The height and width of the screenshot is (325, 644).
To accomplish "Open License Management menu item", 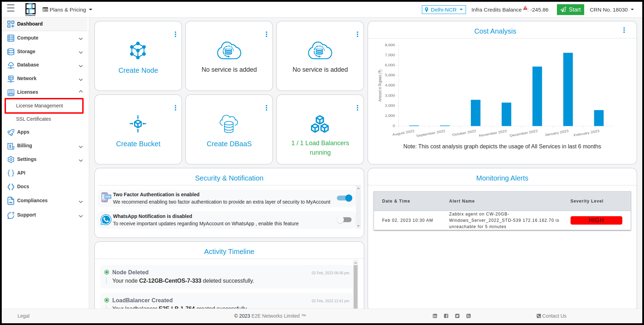I will click(44, 106).
